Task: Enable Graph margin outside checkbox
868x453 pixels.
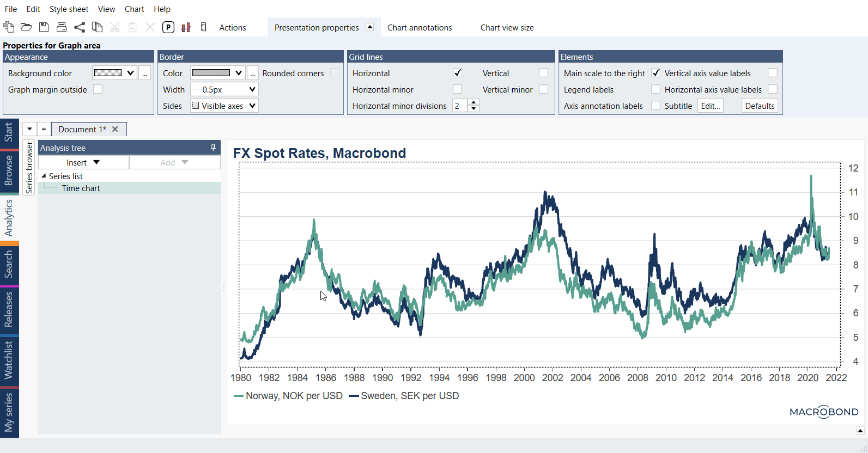Action: pos(98,89)
